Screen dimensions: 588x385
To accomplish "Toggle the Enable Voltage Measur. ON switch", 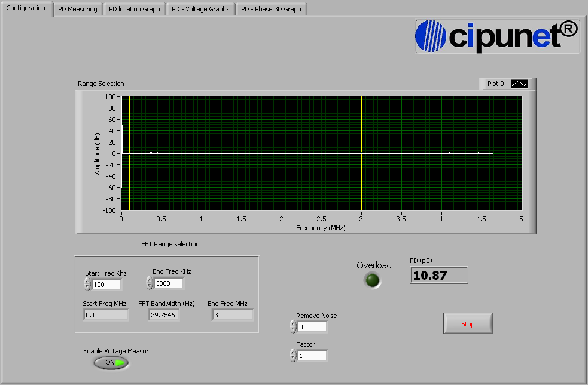I will tap(111, 362).
